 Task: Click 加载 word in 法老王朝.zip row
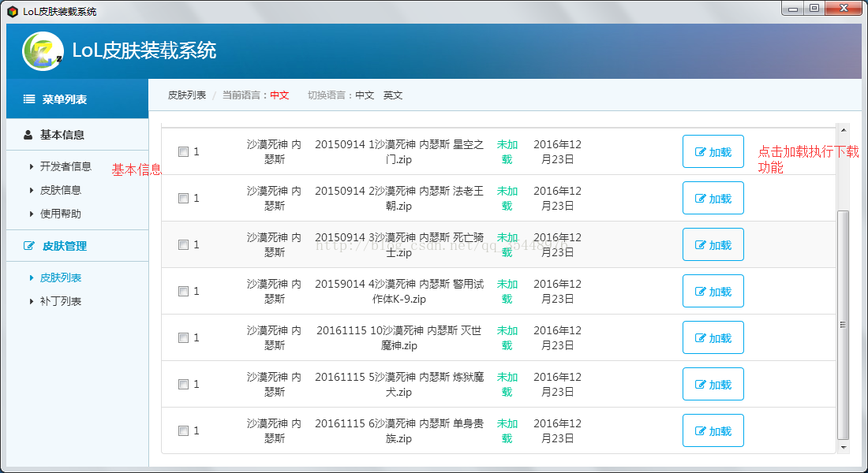click(x=720, y=199)
